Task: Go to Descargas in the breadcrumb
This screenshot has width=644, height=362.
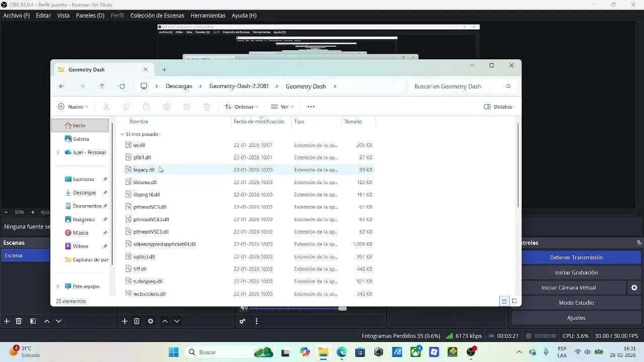Action: click(179, 86)
